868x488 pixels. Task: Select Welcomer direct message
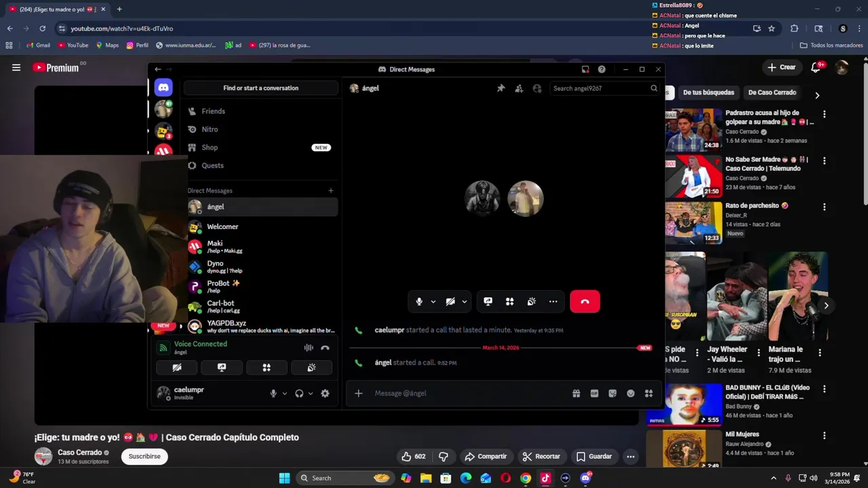click(262, 226)
